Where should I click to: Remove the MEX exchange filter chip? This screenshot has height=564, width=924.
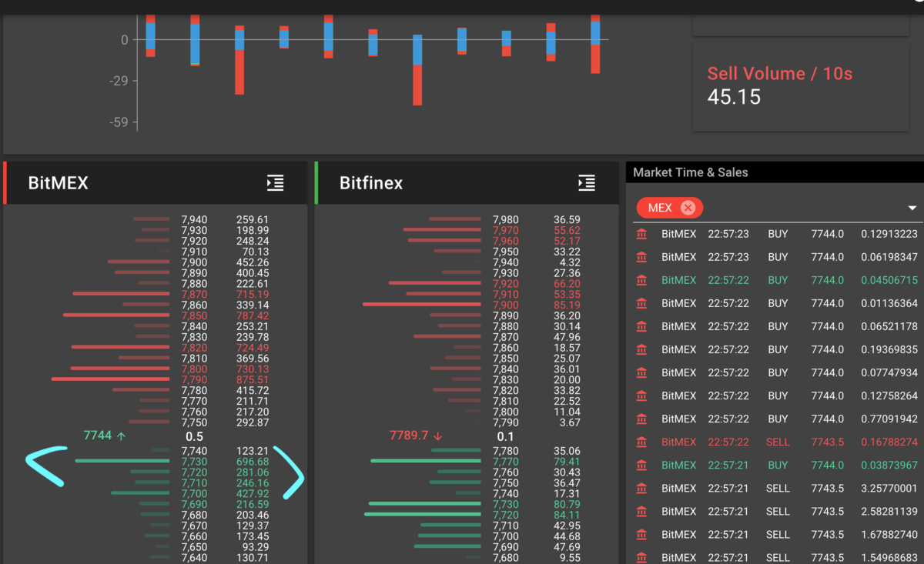pyautogui.click(x=689, y=208)
